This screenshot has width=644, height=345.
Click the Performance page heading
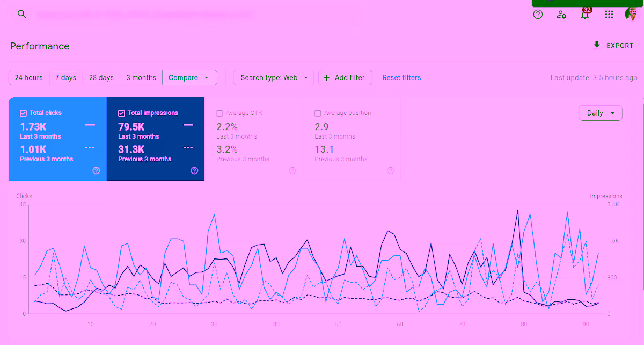[40, 46]
